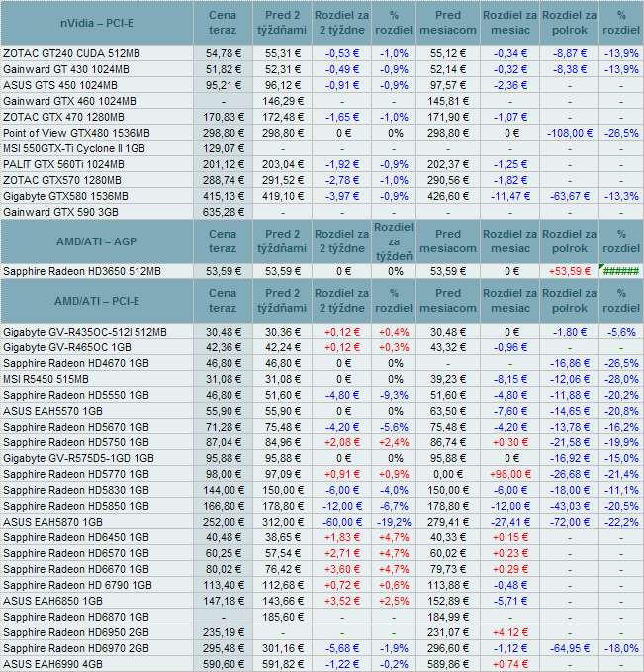Click the +4,12 € monthly difference cell
This screenshot has width=644, height=672.
(509, 633)
